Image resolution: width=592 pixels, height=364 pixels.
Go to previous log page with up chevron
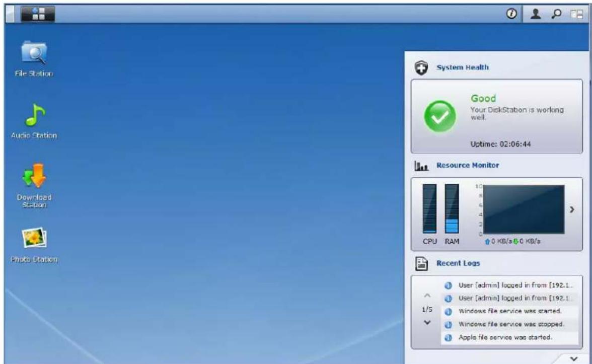[427, 295]
